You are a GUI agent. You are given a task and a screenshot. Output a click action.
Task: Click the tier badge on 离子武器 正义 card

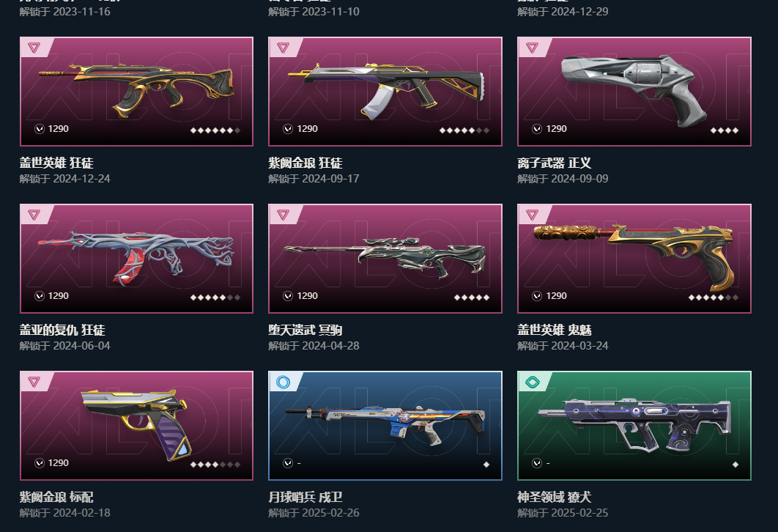pos(532,47)
